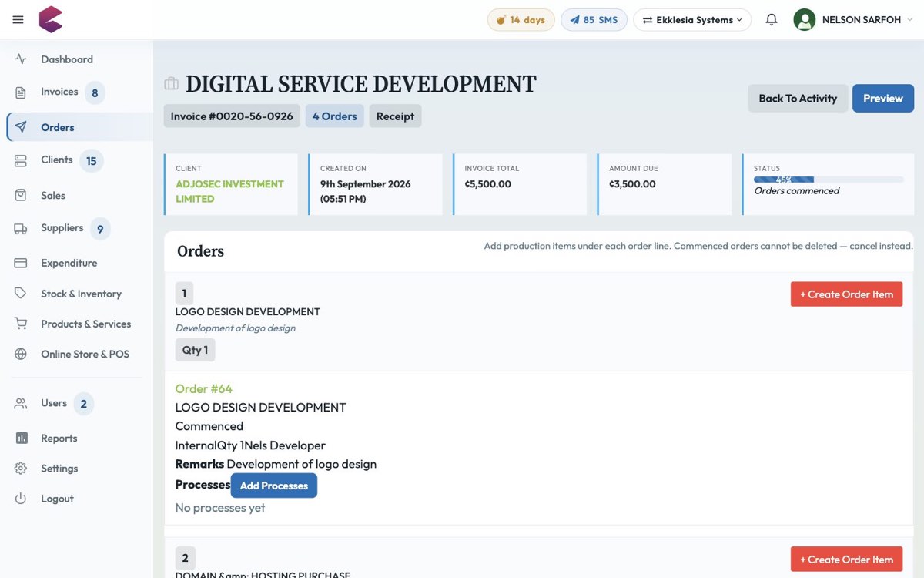Select the Receipt tab

point(395,116)
